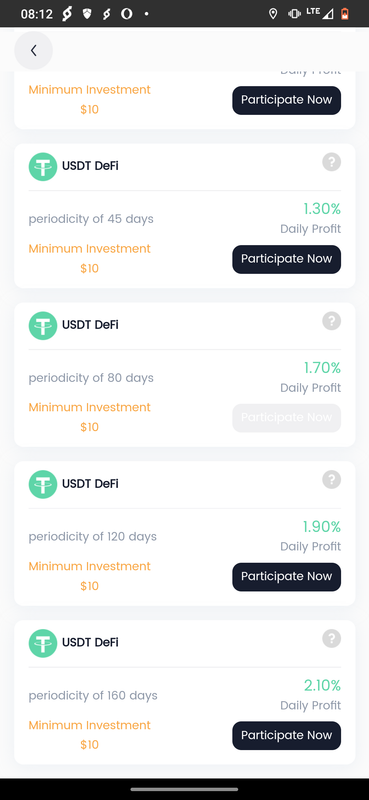Select the 2.10% daily profit rate

click(322, 685)
